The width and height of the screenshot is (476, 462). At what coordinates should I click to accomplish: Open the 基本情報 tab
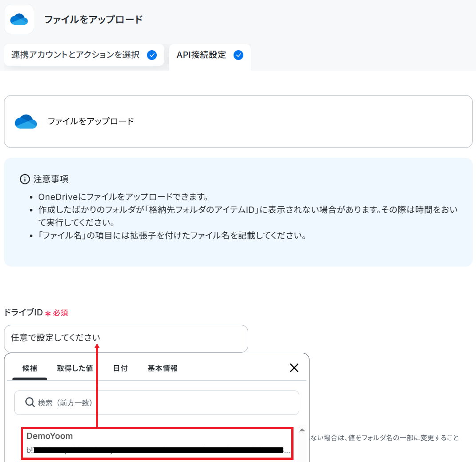point(163,368)
